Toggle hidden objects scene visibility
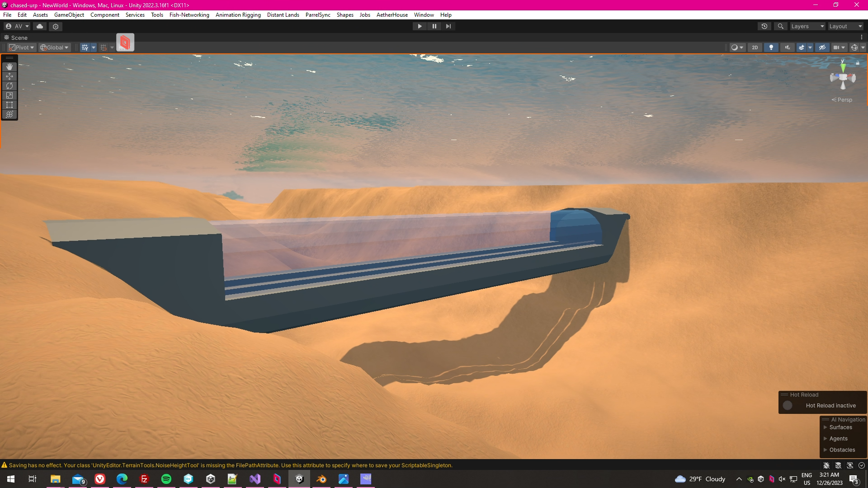This screenshot has height=488, width=868. (x=822, y=47)
